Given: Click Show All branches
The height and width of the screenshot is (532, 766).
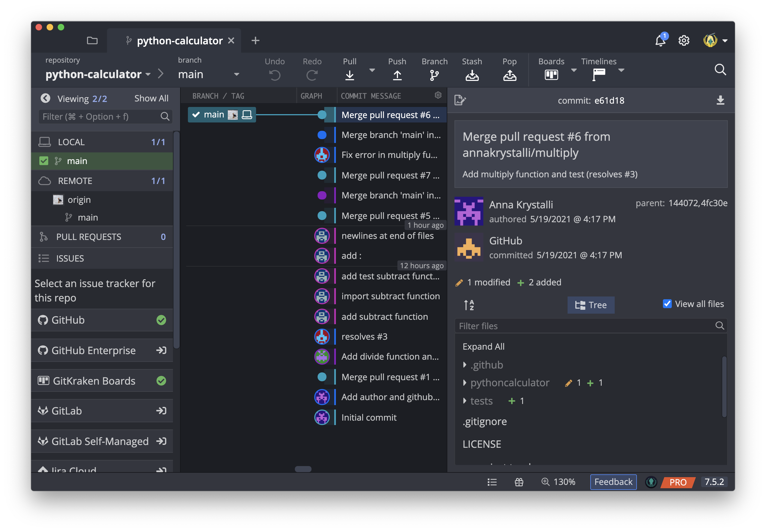Looking at the screenshot, I should tap(151, 98).
